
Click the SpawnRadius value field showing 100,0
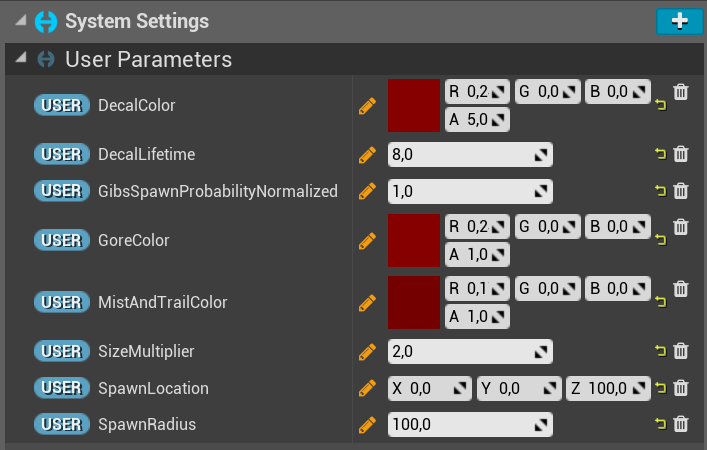pos(470,424)
